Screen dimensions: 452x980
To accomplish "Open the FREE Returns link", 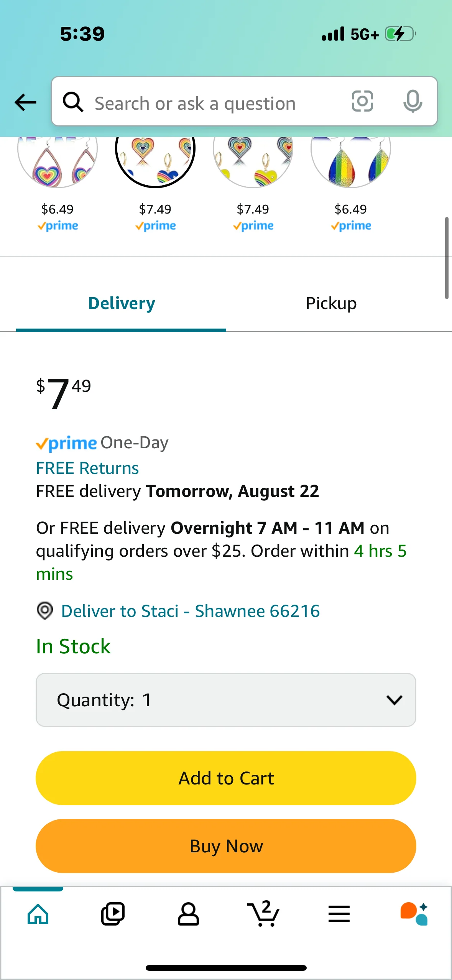I will pos(87,468).
